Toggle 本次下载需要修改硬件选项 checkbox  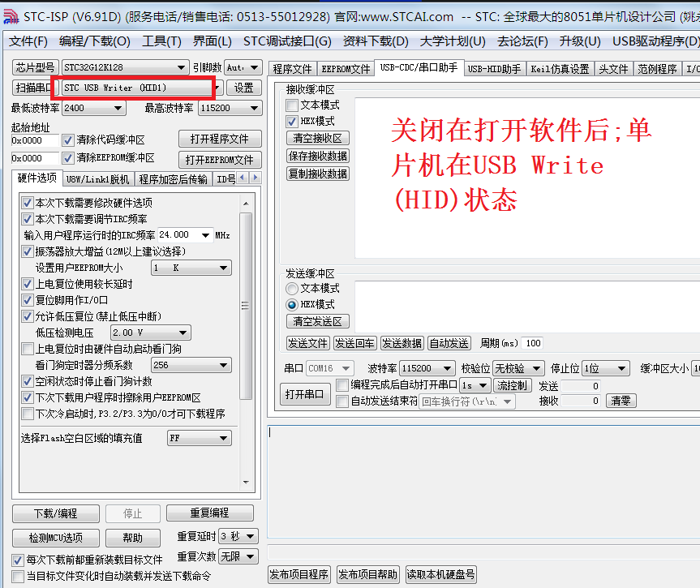click(x=28, y=203)
